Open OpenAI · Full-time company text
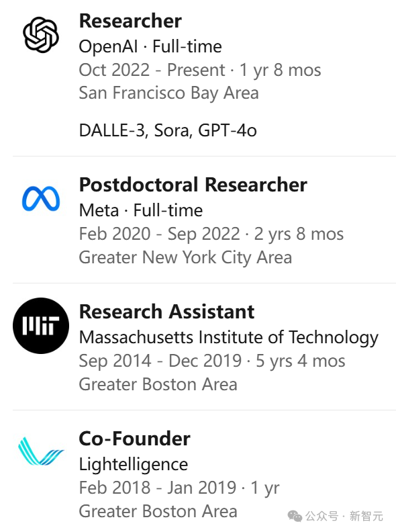The height and width of the screenshot is (532, 396). click(x=150, y=46)
